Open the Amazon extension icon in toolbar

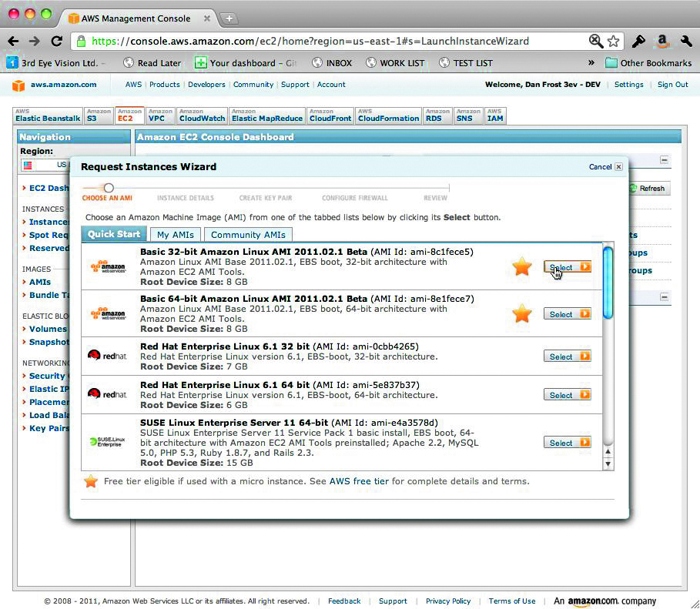pyautogui.click(x=662, y=41)
